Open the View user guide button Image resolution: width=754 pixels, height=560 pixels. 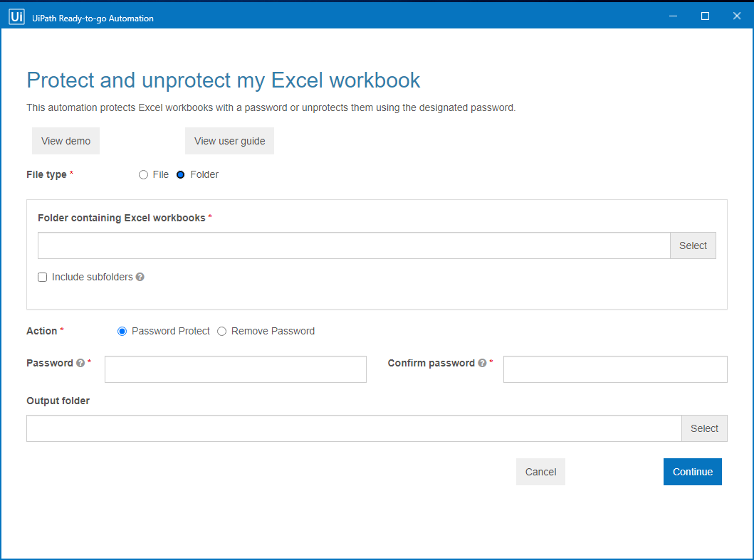pyautogui.click(x=229, y=141)
